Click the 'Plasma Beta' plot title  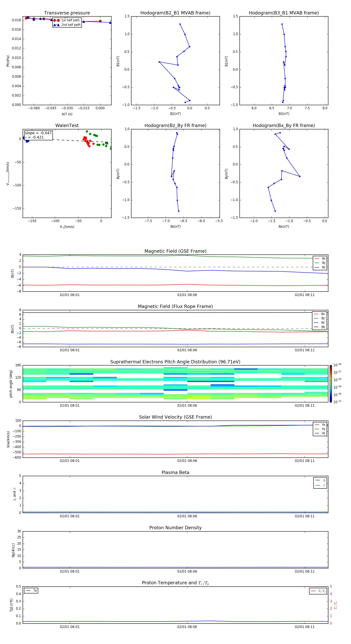[x=175, y=472]
